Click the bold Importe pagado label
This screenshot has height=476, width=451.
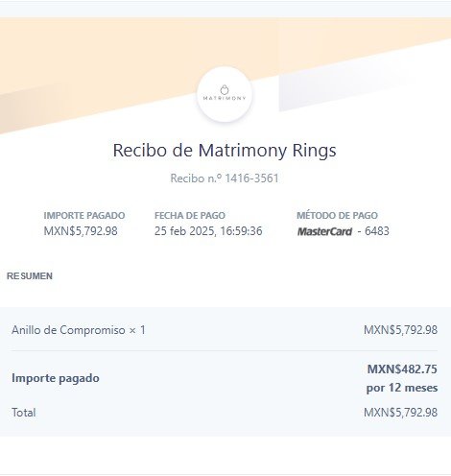56,378
